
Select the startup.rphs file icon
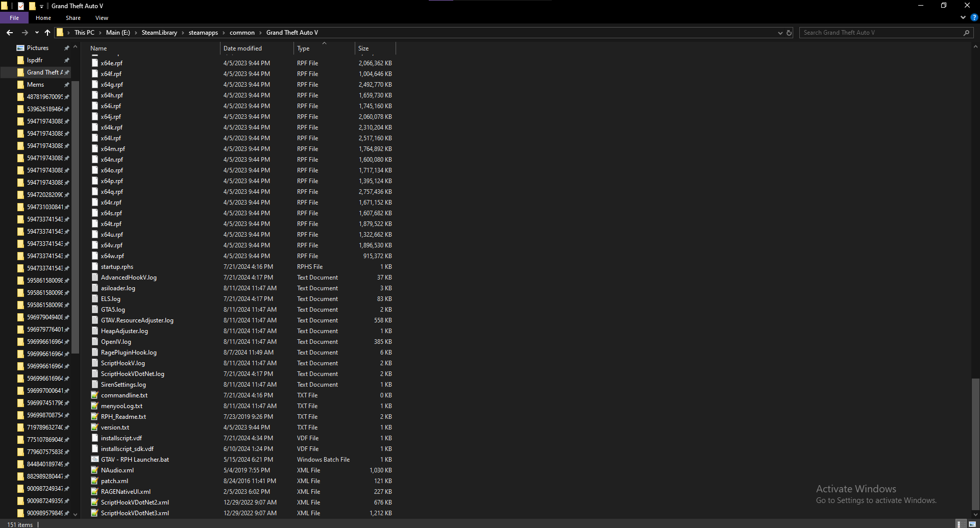coord(95,267)
